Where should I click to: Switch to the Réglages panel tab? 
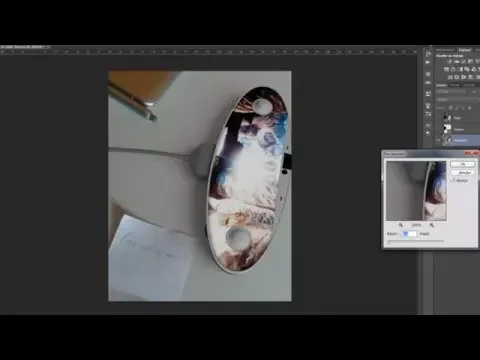(x=465, y=50)
